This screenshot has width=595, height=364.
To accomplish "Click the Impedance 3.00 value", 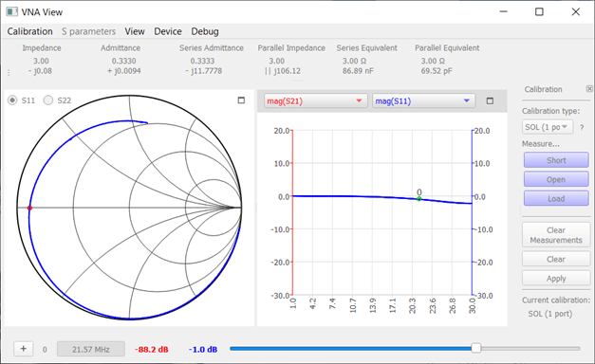I will (41, 61).
